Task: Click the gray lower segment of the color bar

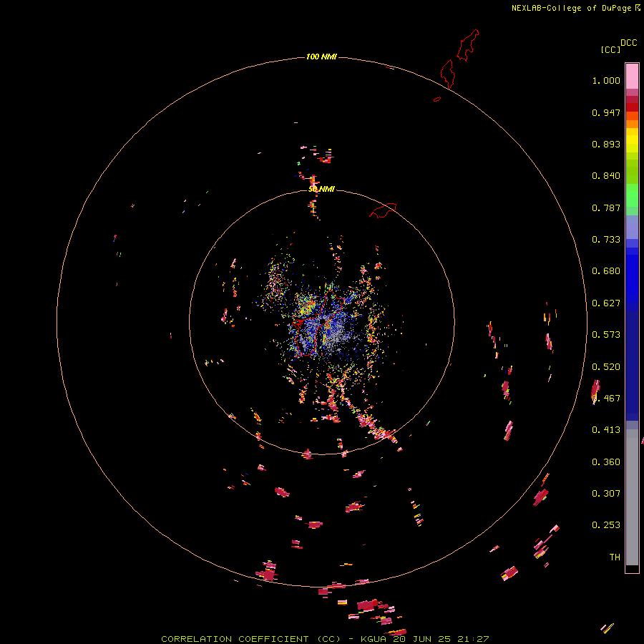Action: pos(632,497)
